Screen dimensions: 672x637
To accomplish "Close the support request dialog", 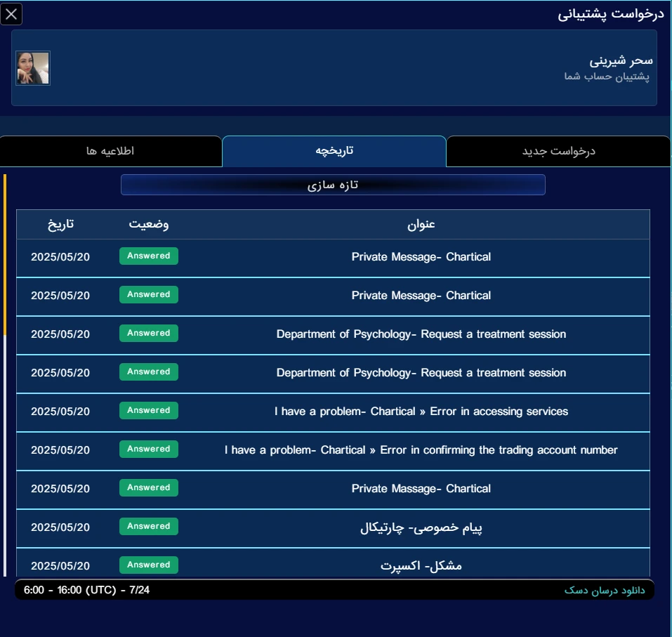I will [x=12, y=14].
